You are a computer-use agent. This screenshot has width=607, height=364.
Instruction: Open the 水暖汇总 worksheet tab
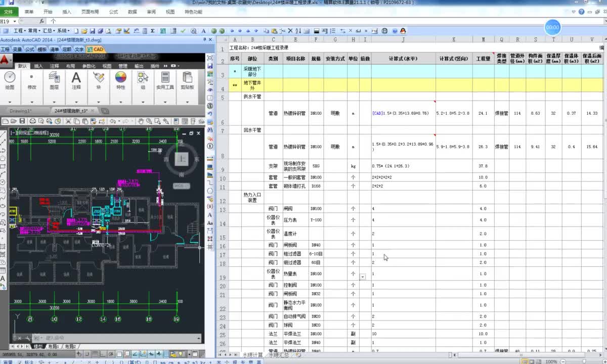(x=280, y=355)
